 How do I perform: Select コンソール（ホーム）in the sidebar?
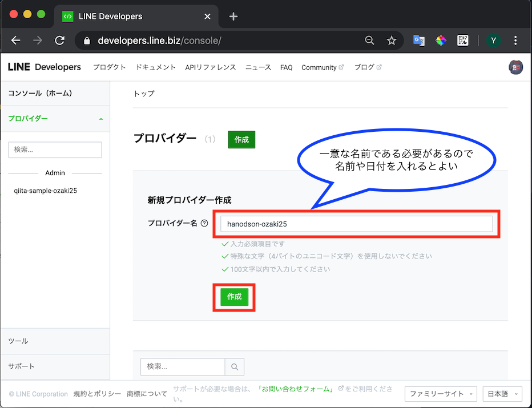click(x=55, y=93)
